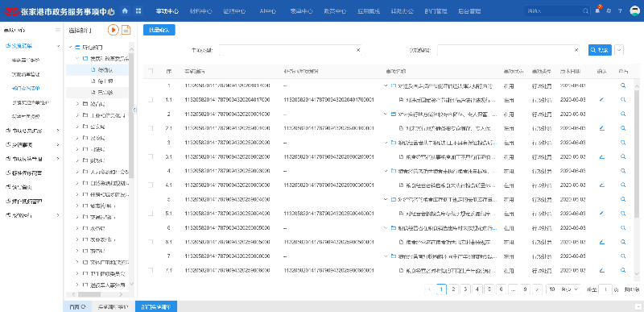This screenshot has height=312, width=644.
Task: Click the department tree horizontal scrollbar
Action: (x=89, y=295)
